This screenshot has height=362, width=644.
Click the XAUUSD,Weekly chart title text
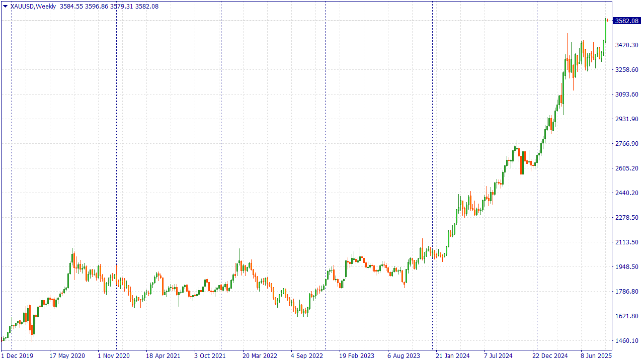(33, 6)
